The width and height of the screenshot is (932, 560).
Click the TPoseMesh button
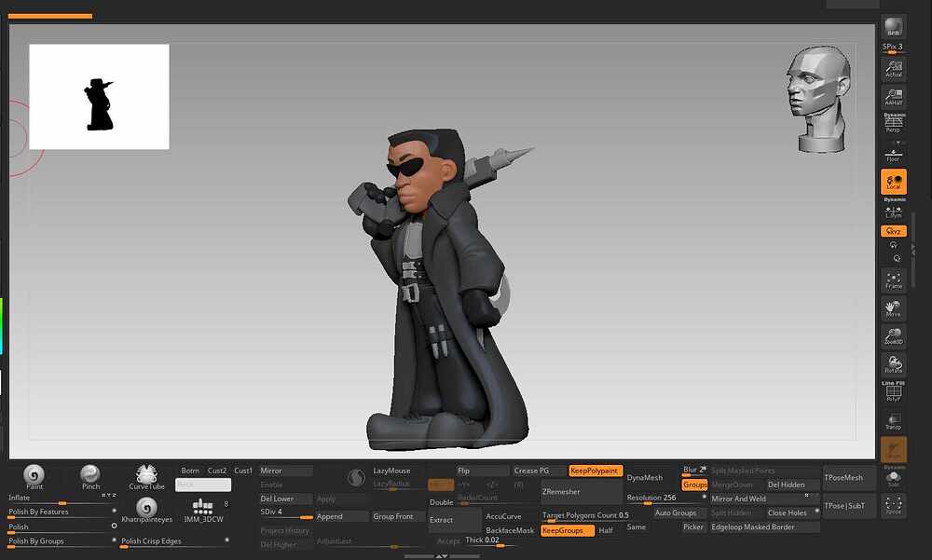click(849, 478)
